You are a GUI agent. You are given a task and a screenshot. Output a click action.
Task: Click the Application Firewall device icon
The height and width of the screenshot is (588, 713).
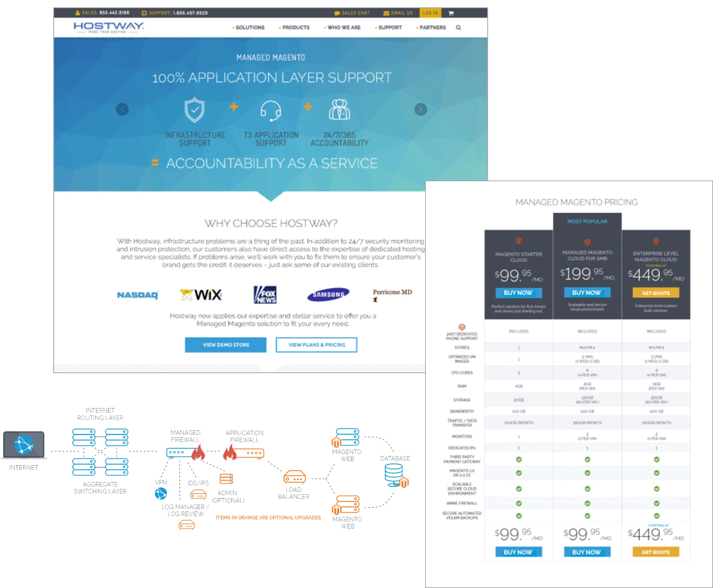(x=244, y=452)
